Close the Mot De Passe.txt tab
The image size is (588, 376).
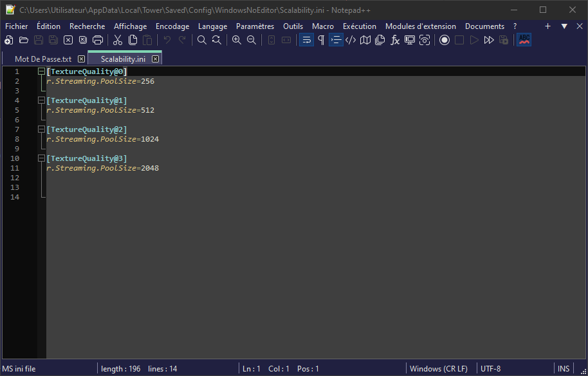point(81,59)
